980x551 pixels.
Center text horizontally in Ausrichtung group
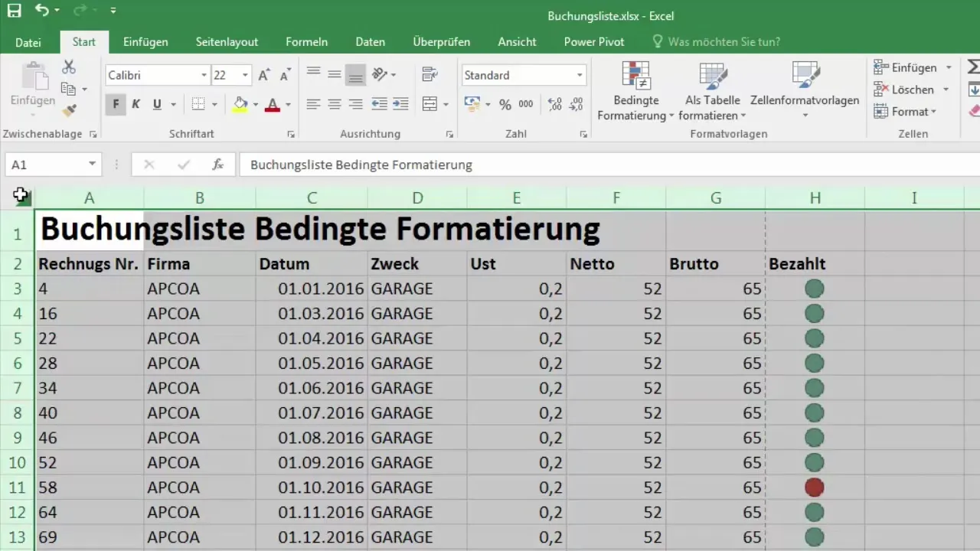334,104
